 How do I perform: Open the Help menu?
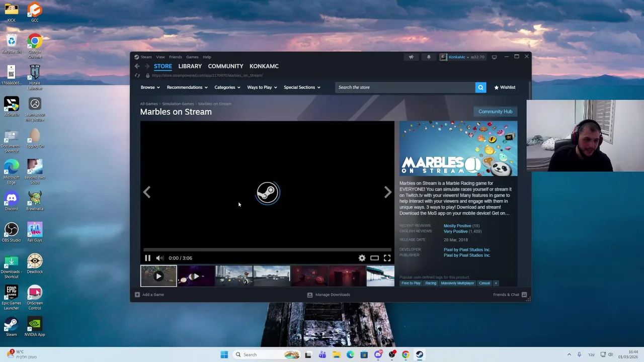[x=207, y=57]
